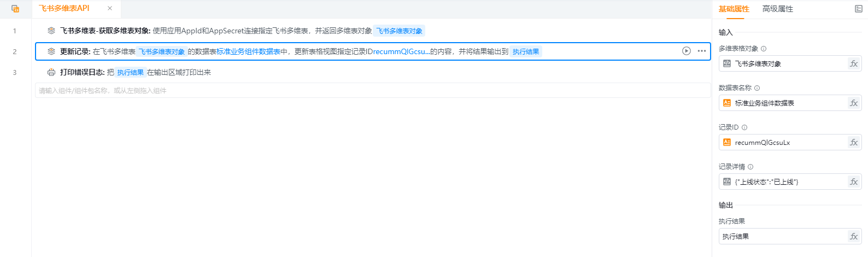Open more options ellipsis on 更新记录 row
Screen dimensions: 868x257
pos(702,51)
